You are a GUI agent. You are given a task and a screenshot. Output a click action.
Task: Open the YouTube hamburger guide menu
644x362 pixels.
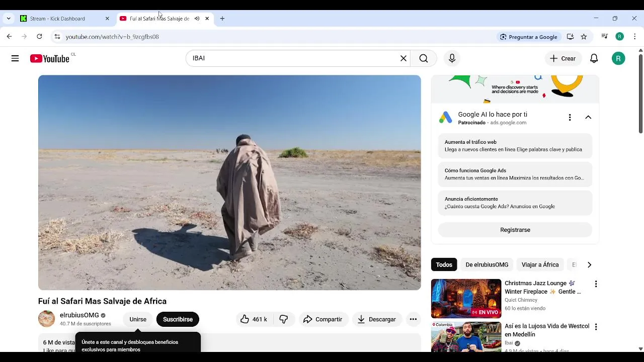click(x=15, y=58)
